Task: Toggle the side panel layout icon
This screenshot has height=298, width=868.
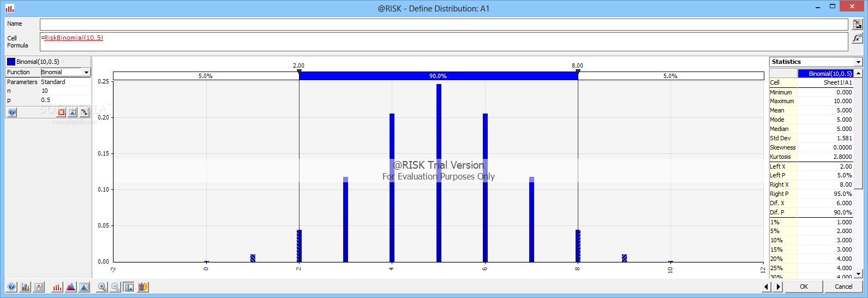Action: tap(129, 287)
